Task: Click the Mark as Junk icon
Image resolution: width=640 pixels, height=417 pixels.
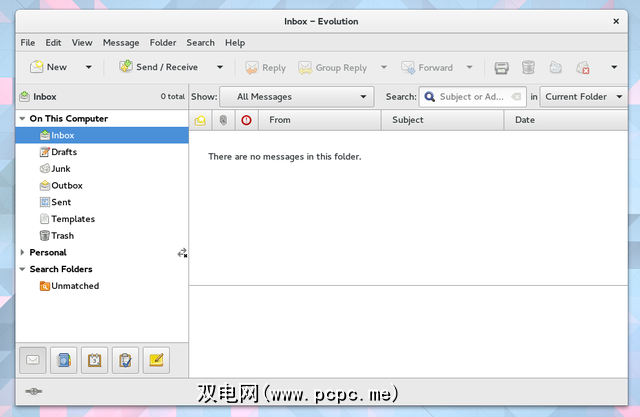Action: click(x=556, y=67)
